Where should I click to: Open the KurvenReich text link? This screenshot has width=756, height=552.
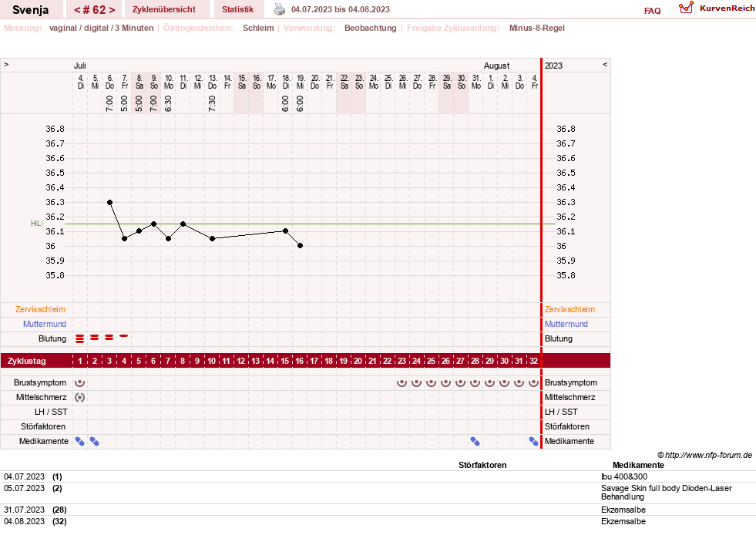click(727, 8)
